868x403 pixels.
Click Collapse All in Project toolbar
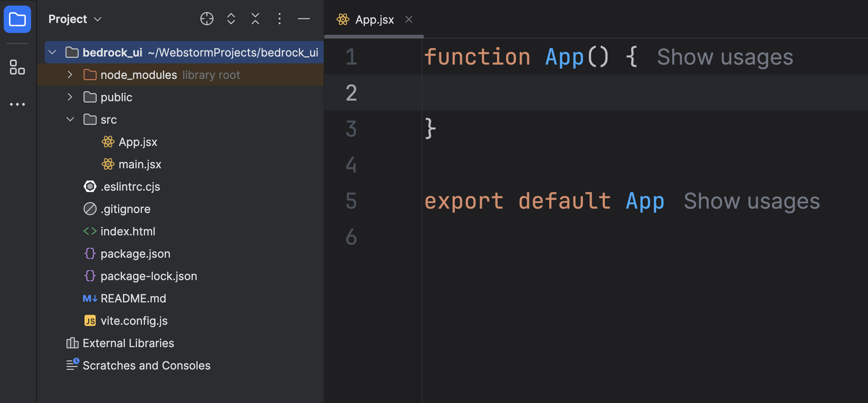(255, 19)
